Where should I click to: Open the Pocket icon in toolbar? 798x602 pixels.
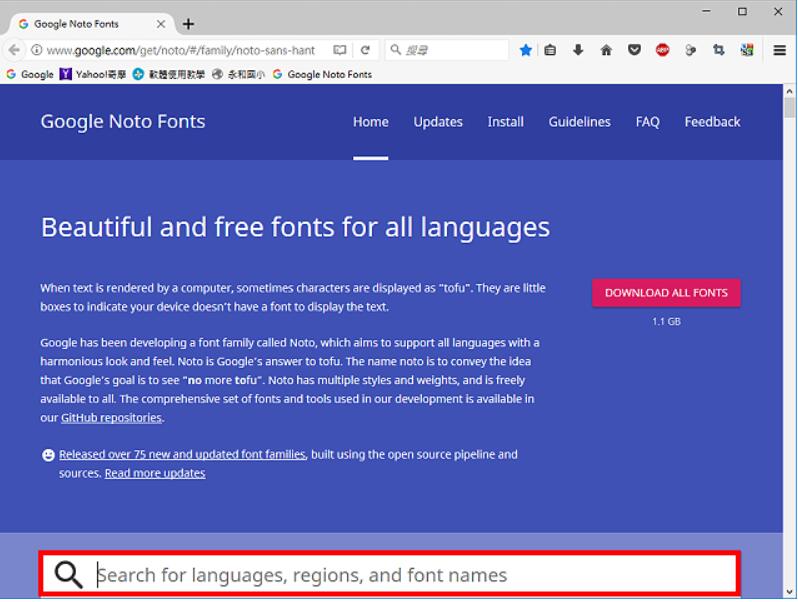point(634,50)
